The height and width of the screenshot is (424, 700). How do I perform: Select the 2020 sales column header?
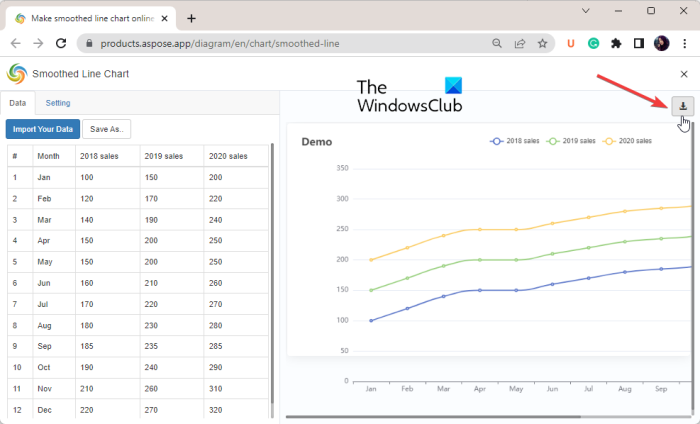pyautogui.click(x=236, y=156)
